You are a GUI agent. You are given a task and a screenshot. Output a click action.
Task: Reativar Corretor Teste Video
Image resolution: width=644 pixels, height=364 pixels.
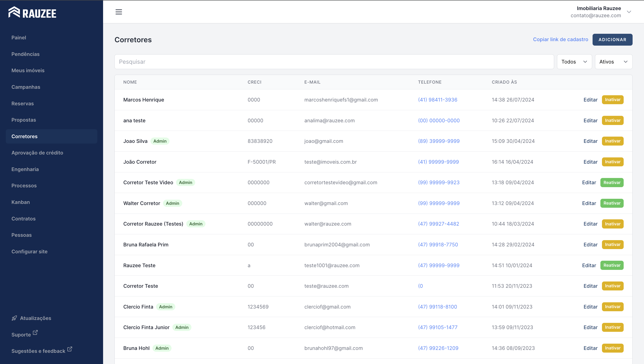point(612,182)
